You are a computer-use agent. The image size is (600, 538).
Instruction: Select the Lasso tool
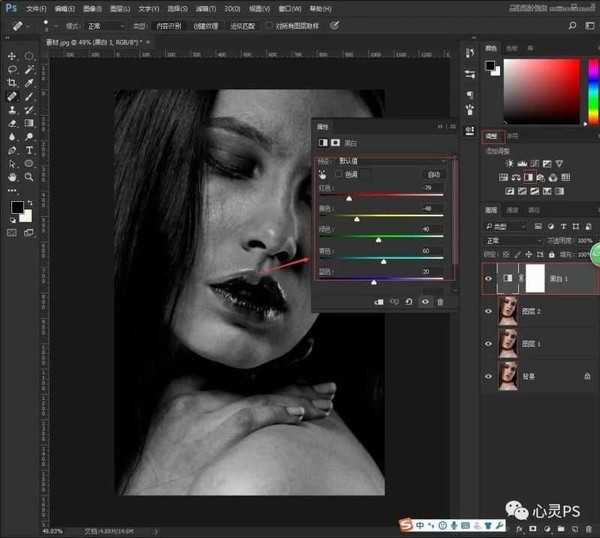tap(12, 70)
